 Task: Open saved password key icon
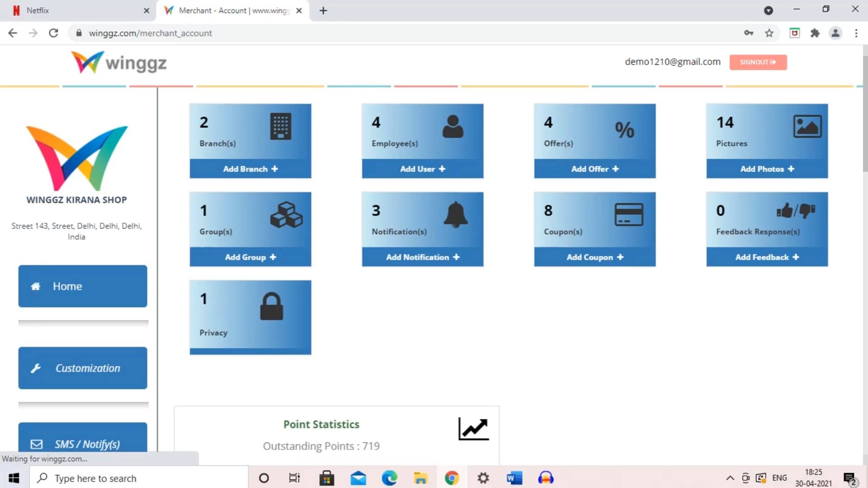[x=749, y=33]
